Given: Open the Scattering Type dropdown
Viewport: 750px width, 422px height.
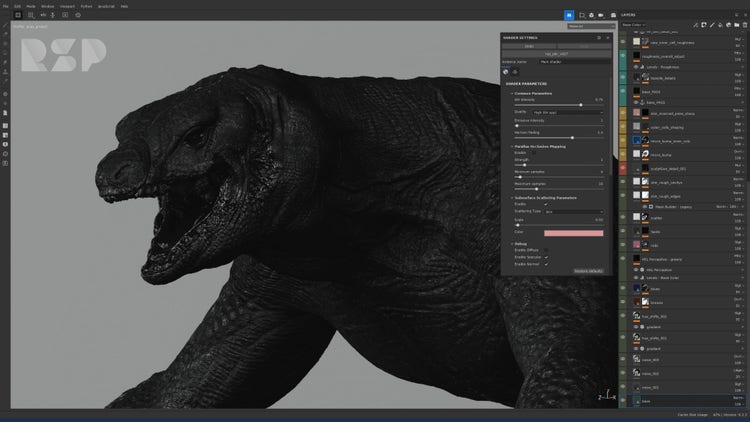Looking at the screenshot, I should click(x=573, y=212).
